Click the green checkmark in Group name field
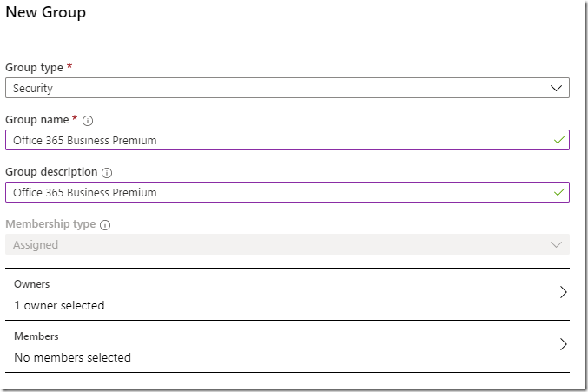 [558, 140]
